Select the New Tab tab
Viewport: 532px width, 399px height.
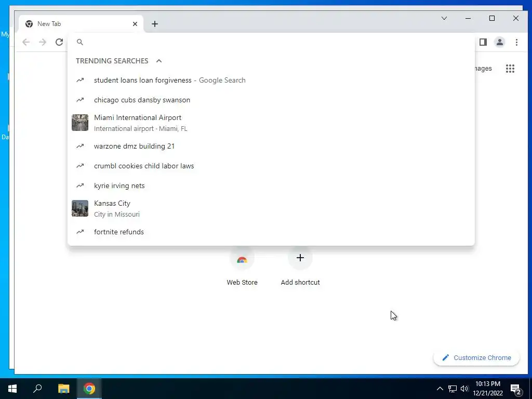81,24
